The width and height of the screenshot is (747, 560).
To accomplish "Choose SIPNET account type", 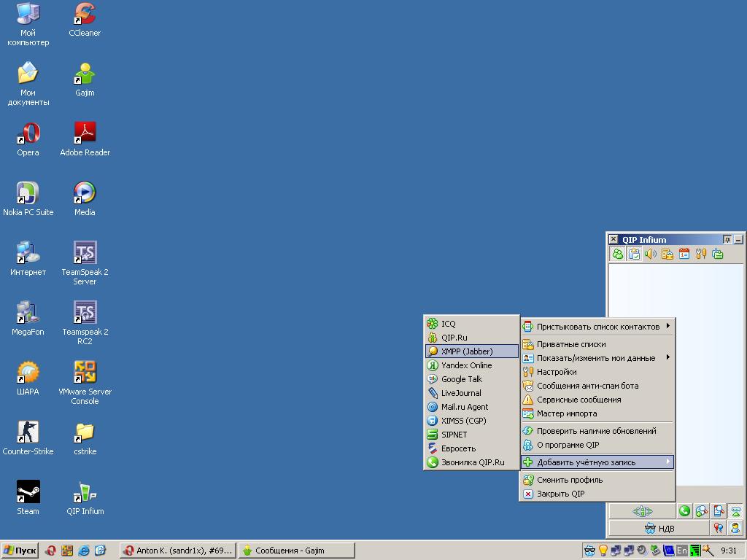I will 471,435.
